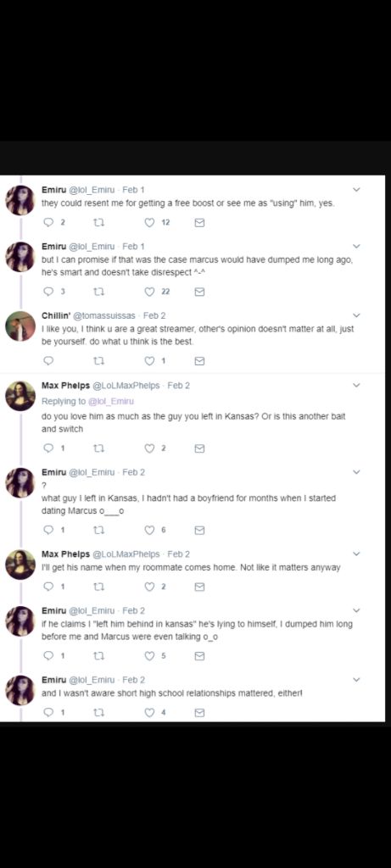The width and height of the screenshot is (391, 868).
Task: Open @lol_Emiru link in Replying to line
Action: tap(111, 401)
